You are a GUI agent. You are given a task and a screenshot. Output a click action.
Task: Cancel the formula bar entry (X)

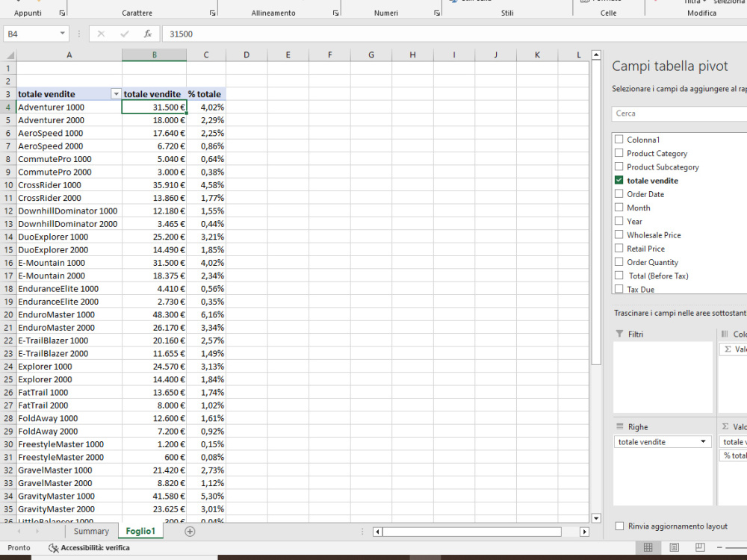[101, 34]
